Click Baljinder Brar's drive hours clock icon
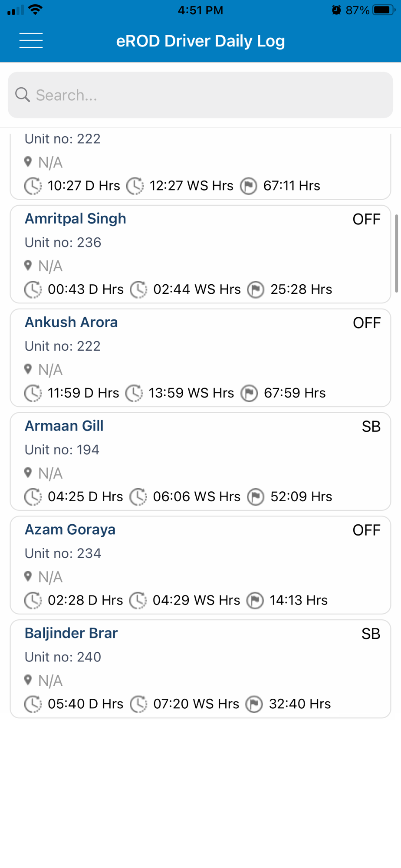Viewport: 401px width, 868px height. click(x=33, y=704)
